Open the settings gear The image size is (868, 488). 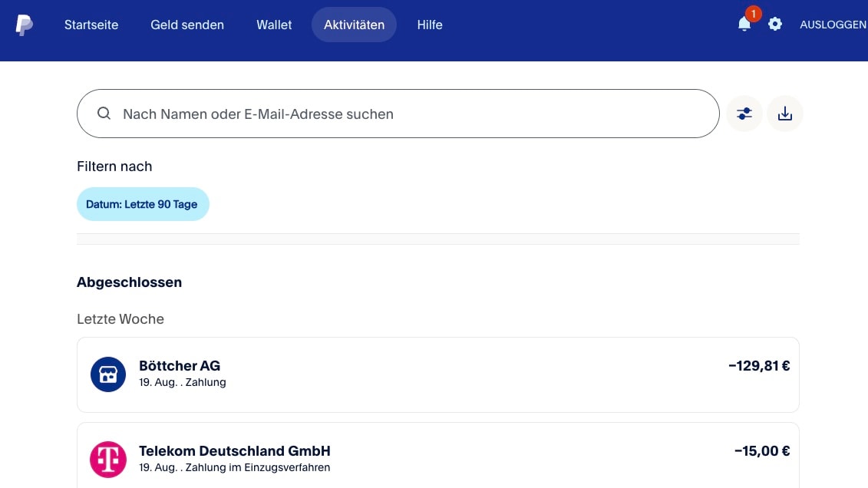pyautogui.click(x=774, y=24)
